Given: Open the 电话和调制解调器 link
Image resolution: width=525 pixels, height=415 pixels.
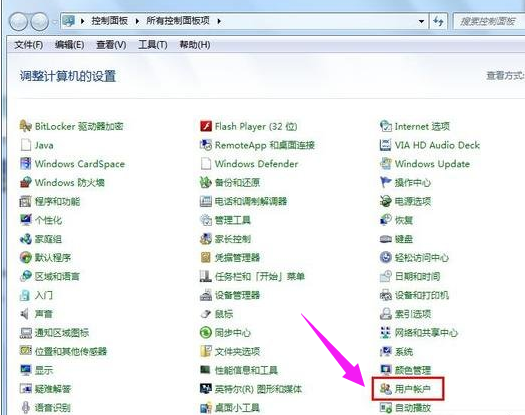Looking at the screenshot, I should tap(251, 201).
